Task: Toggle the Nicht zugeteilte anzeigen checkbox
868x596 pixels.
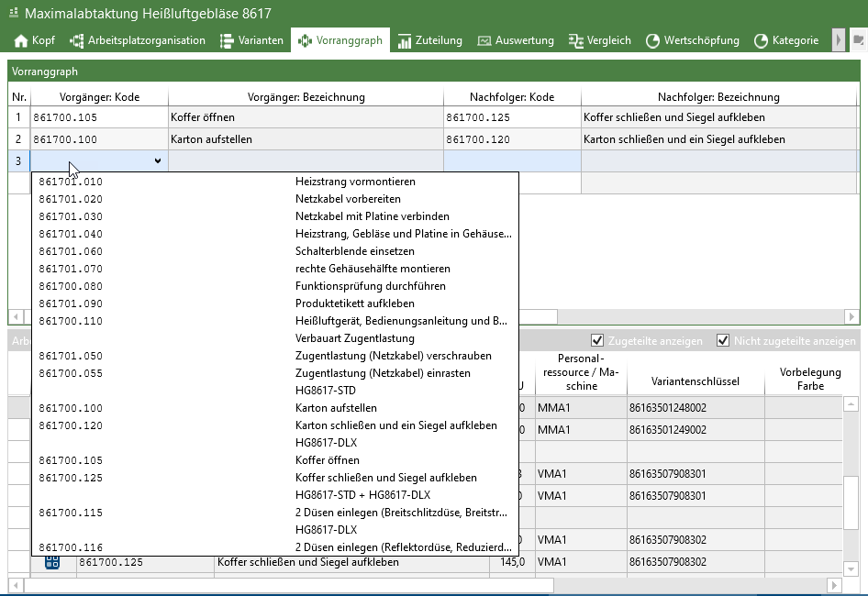Action: (722, 340)
